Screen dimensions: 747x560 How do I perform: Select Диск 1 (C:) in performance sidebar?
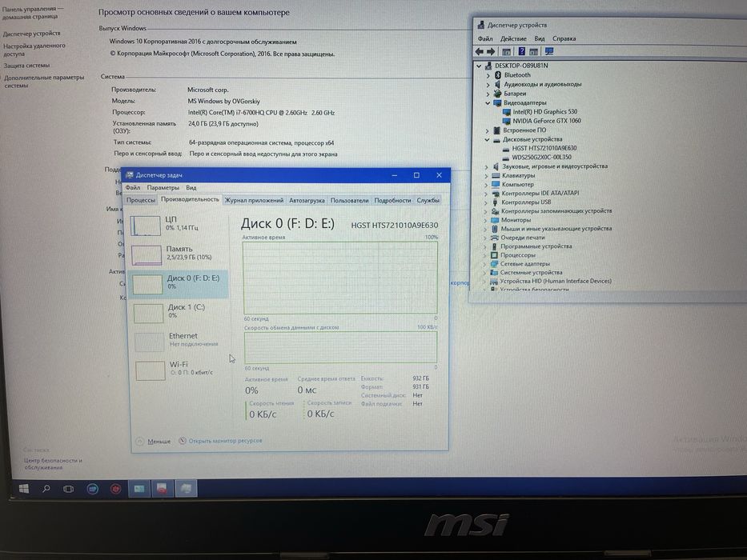tap(179, 312)
